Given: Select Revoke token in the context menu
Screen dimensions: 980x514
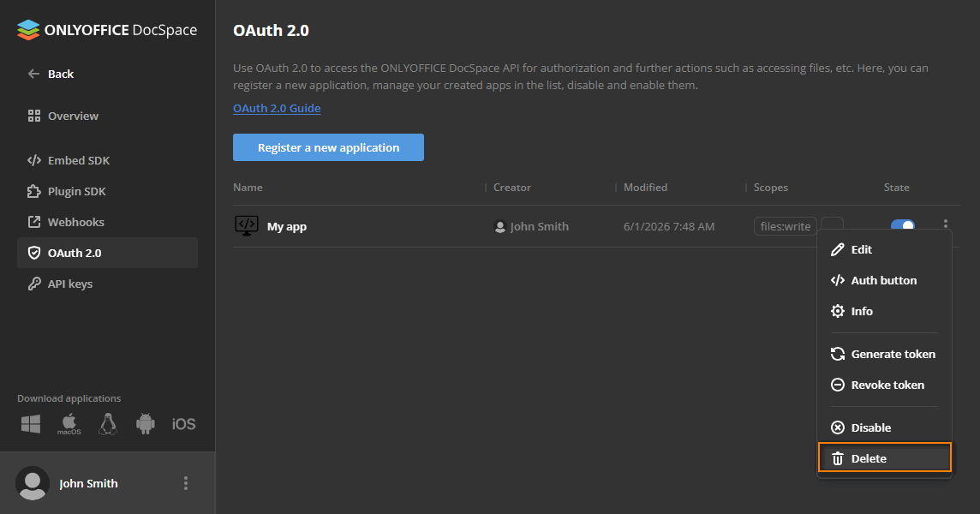Looking at the screenshot, I should click(884, 385).
